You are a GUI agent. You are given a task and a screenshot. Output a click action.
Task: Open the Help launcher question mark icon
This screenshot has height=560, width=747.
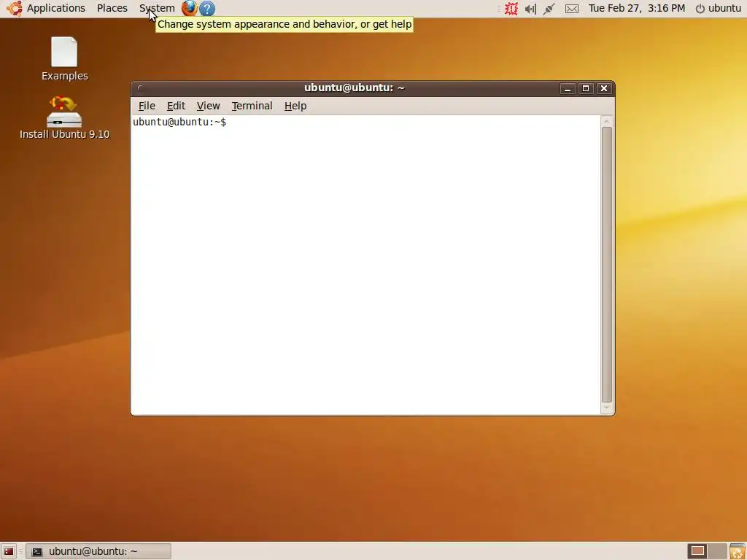(x=207, y=9)
